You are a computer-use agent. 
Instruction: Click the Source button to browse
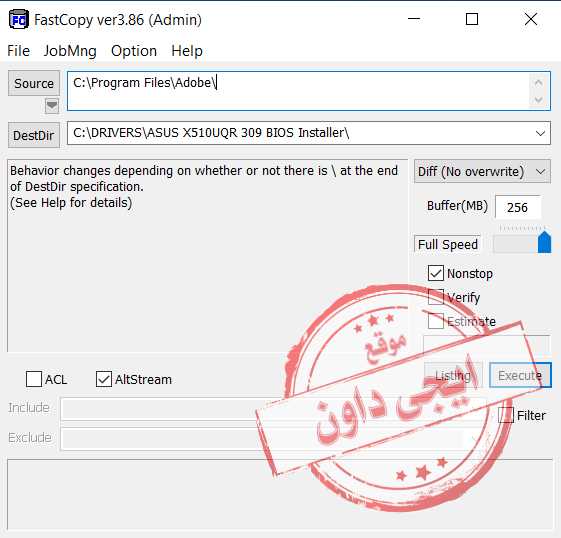34,83
